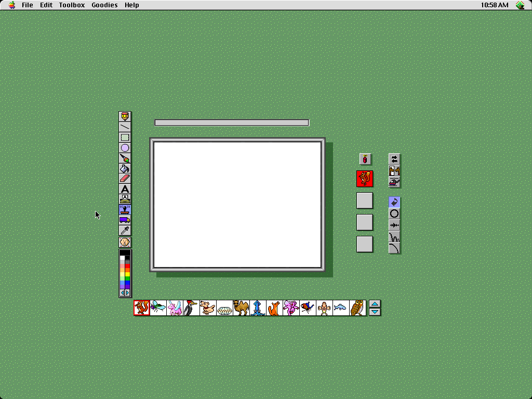Click the swap arrows button
This screenshot has width=532, height=399.
pyautogui.click(x=394, y=159)
